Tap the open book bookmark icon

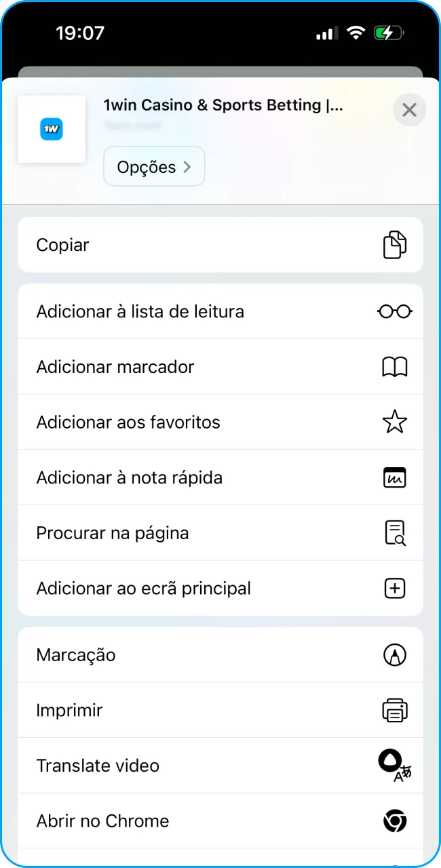click(396, 366)
